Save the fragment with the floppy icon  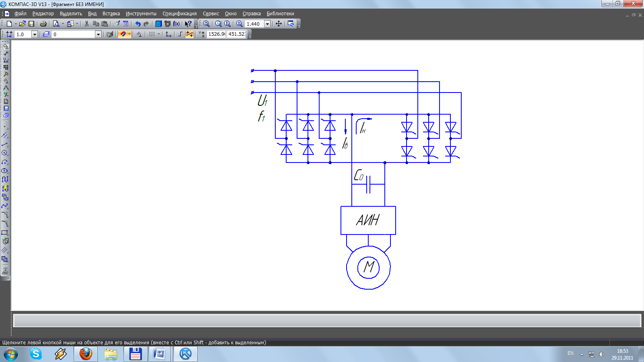tap(31, 24)
